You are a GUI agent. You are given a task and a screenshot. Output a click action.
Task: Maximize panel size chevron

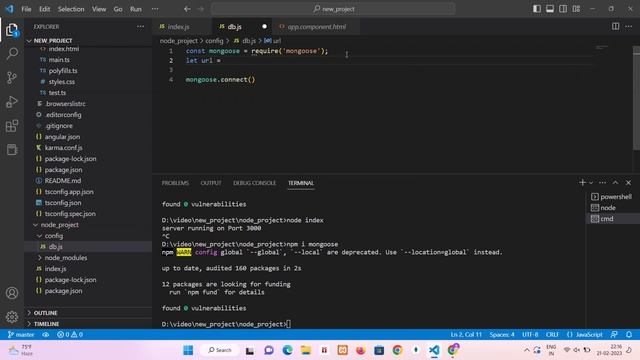tap(616, 182)
